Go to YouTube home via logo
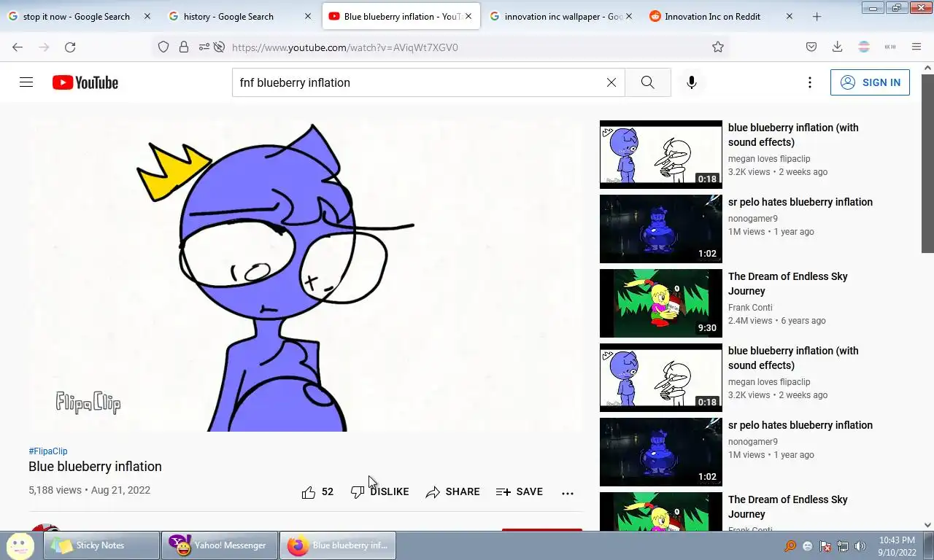The width and height of the screenshot is (934, 560). 85,82
